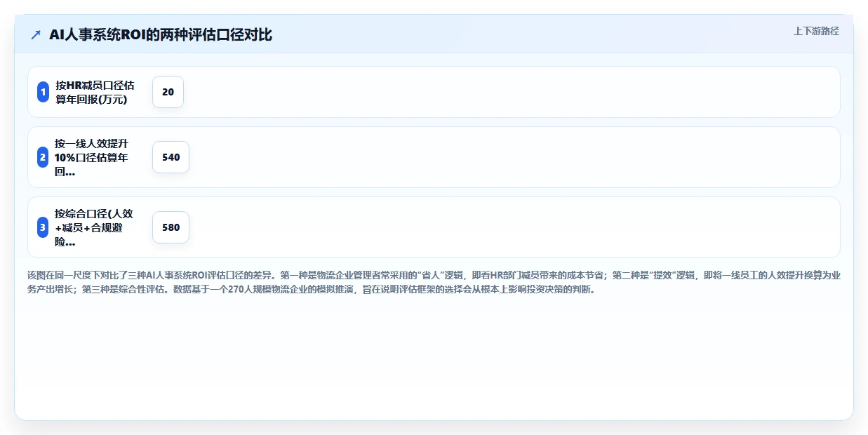Click the label 按HR减员口径估算年回报(万元)
The image size is (868, 435).
[x=95, y=92]
